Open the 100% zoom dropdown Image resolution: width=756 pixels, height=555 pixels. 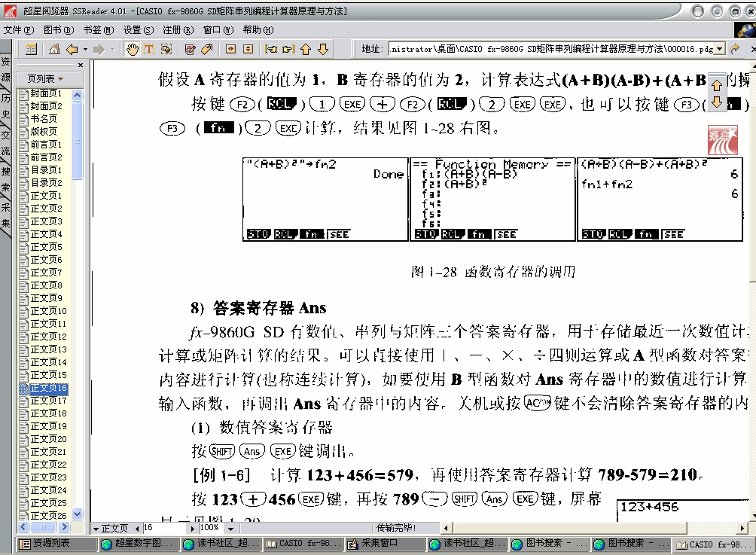coord(230,529)
